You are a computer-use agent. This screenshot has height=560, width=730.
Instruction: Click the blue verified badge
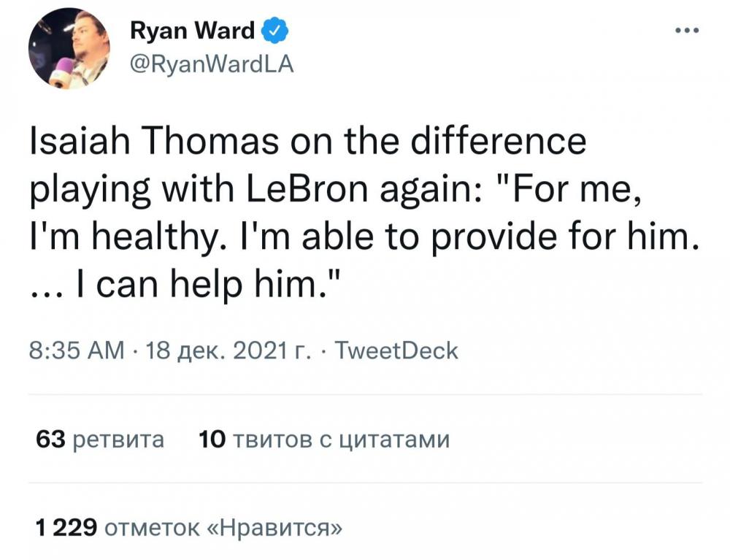point(274,31)
